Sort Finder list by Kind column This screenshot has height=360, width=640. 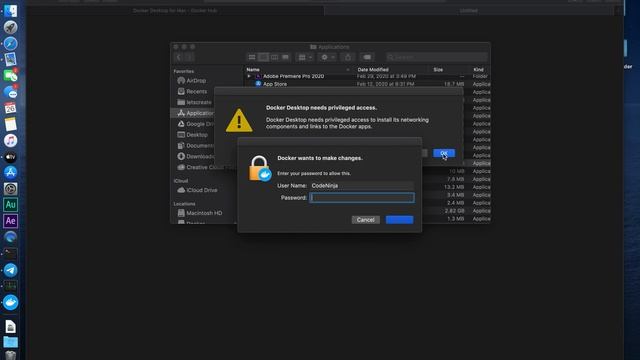pyautogui.click(x=478, y=69)
